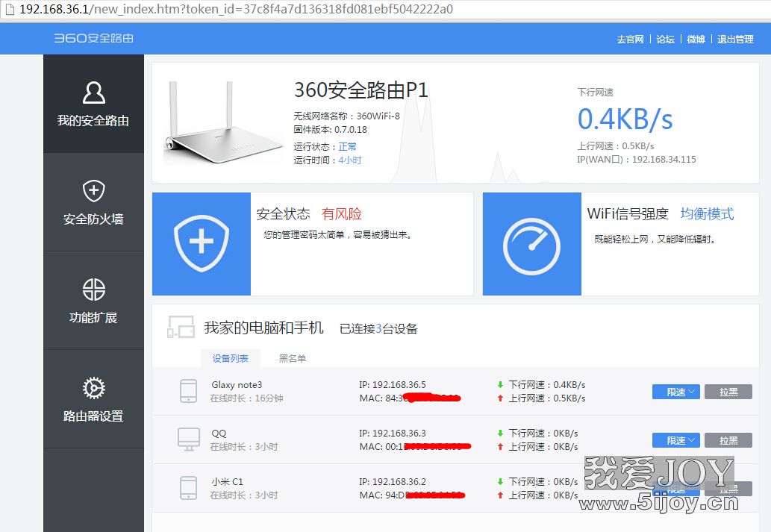771x532 pixels.
Task: Click IP: 192.168.36.3 text
Action: [x=393, y=434]
